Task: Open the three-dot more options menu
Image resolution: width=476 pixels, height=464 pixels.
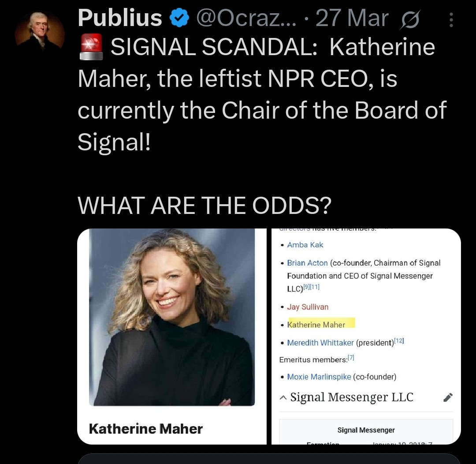Action: point(450,20)
